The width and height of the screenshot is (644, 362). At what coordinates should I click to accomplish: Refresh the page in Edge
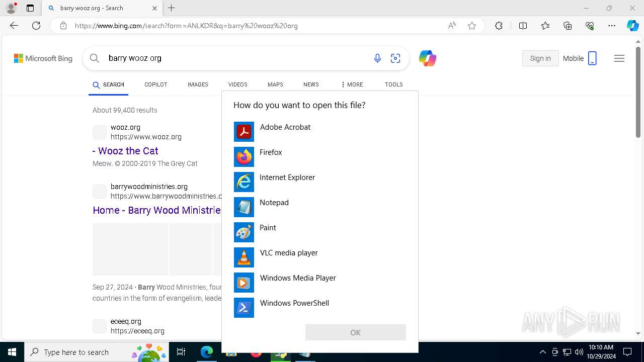click(36, 26)
